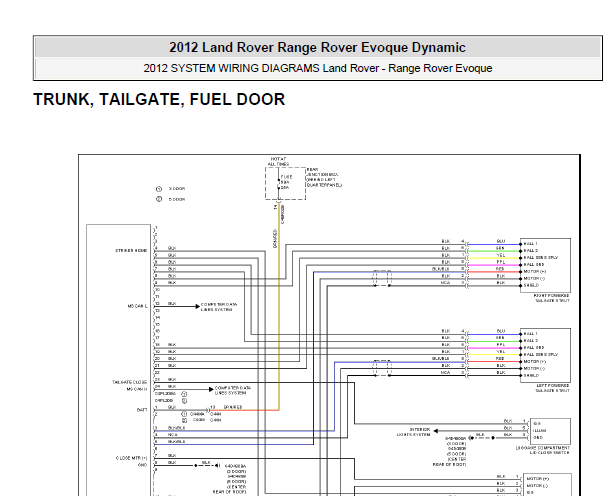Image resolution: width=605 pixels, height=496 pixels.
Task: Click 'HALL 1' in the right tailgate strut
Action: (x=531, y=244)
